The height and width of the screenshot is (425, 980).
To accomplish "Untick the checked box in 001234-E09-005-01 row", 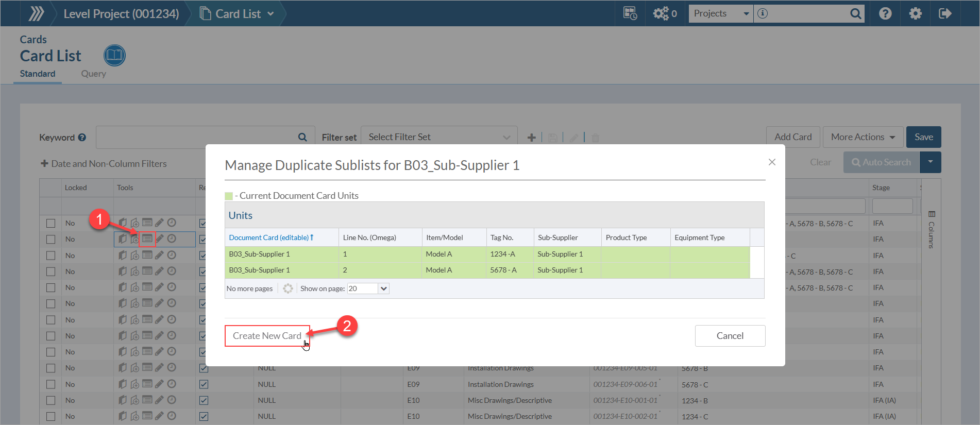I will [x=204, y=368].
